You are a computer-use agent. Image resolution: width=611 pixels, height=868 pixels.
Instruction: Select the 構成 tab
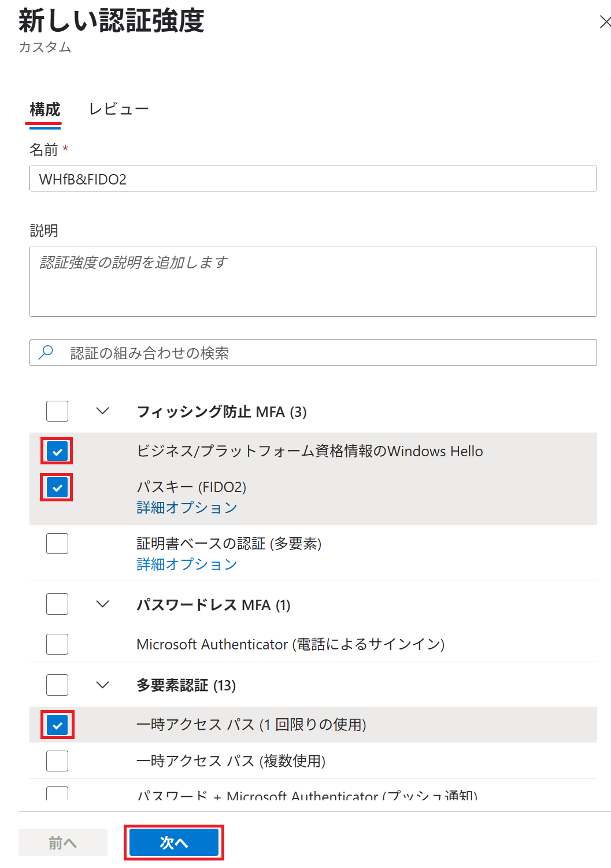(45, 109)
